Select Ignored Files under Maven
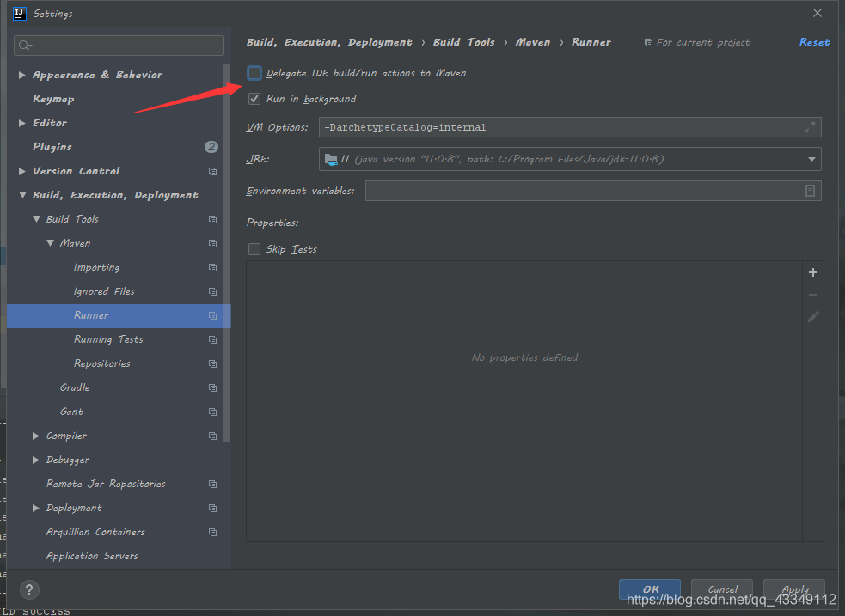845x616 pixels. (104, 291)
